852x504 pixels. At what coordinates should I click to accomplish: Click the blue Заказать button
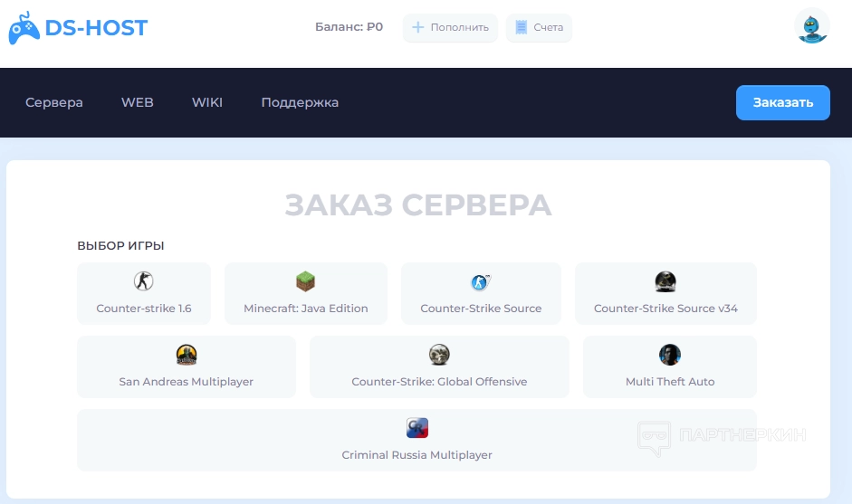pos(783,102)
